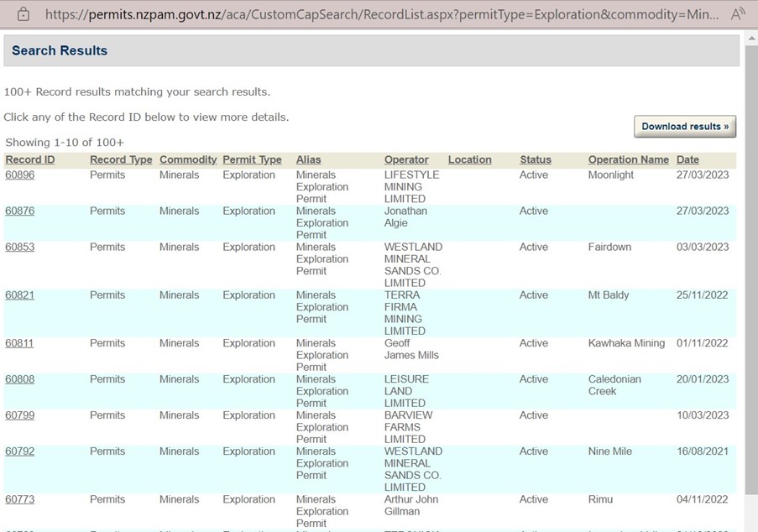The image size is (758, 532).
Task: Open record 60876 details
Action: pyautogui.click(x=20, y=211)
